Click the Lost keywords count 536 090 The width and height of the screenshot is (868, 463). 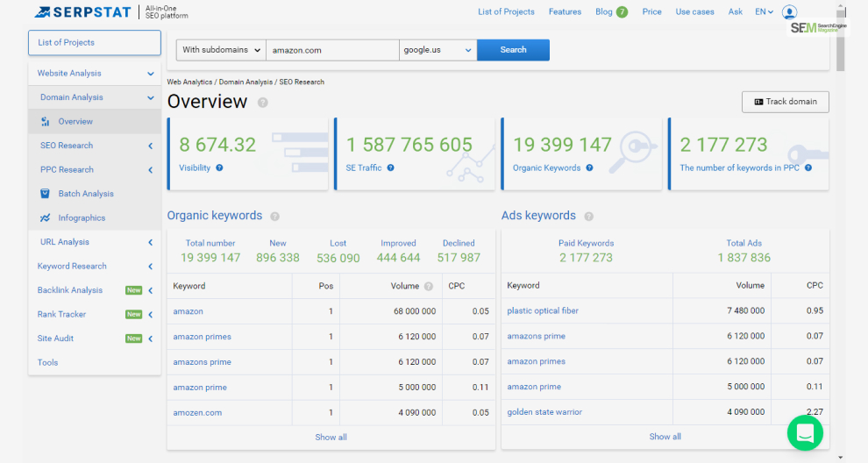(x=338, y=258)
